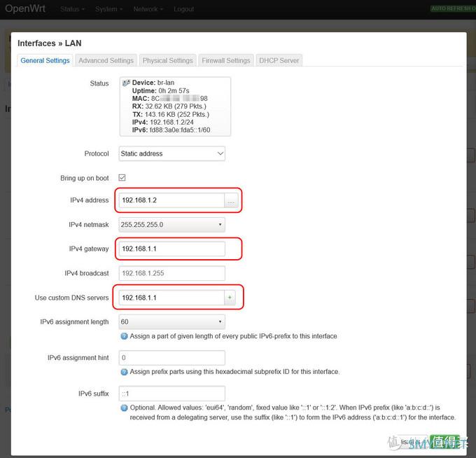Open the DHCP Server tab

click(x=279, y=60)
